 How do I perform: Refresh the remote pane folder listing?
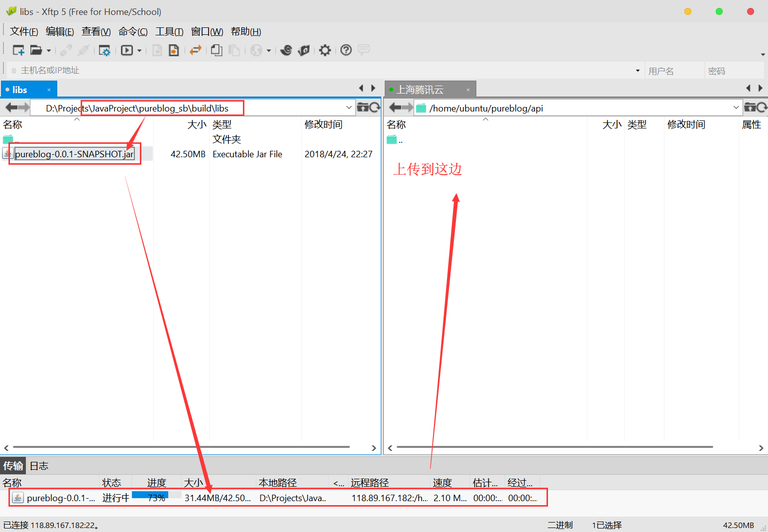(762, 107)
